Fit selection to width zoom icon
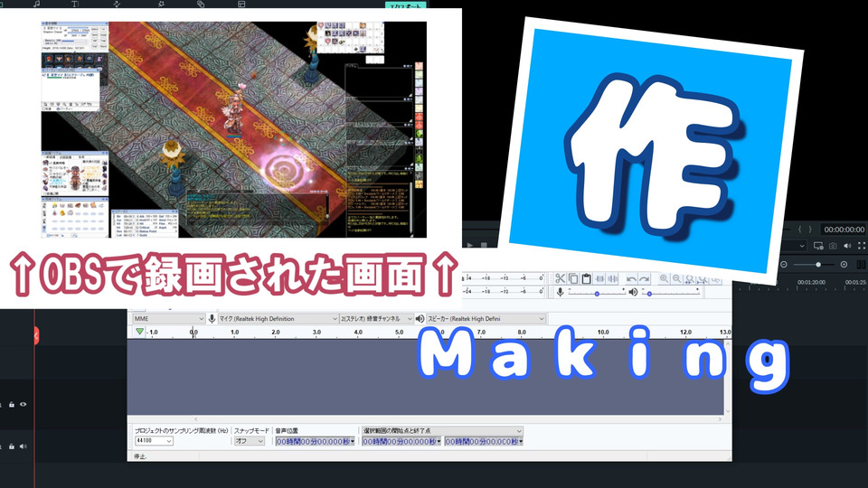Viewport: 868px width, 488px height. (690, 279)
